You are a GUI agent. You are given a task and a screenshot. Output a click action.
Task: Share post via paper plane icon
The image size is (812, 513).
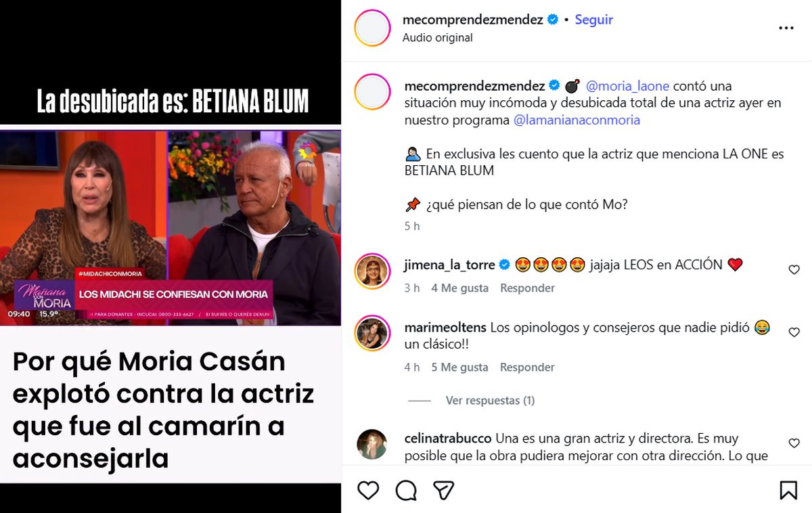point(443,490)
